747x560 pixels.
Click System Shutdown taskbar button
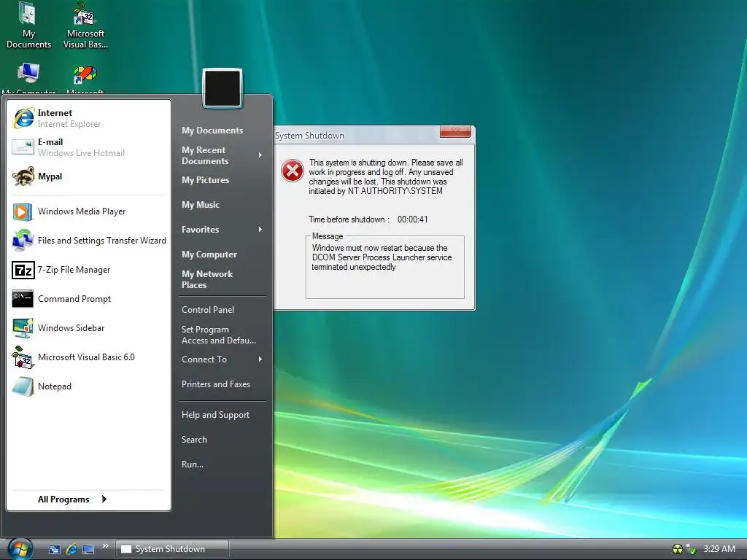172,549
